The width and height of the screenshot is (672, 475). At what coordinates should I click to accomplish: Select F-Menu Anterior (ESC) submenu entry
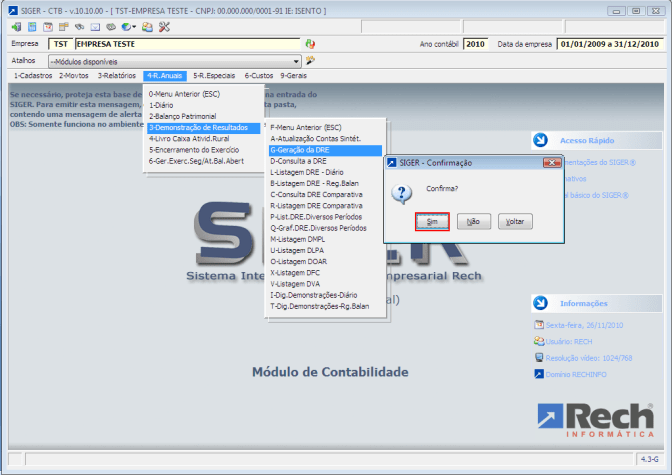coord(325,127)
